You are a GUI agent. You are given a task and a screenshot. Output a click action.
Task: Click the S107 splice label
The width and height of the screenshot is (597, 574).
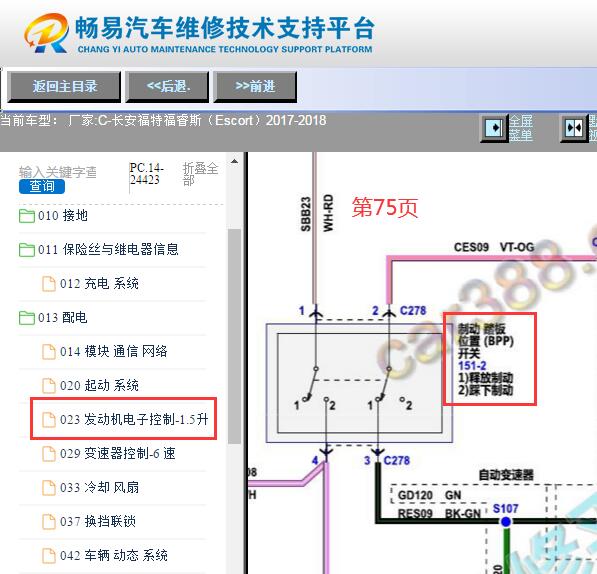coord(505,509)
